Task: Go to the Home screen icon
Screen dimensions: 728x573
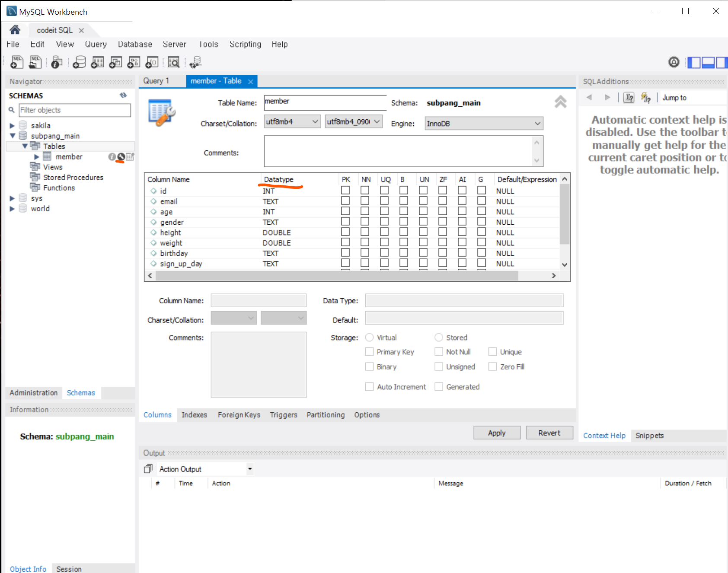Action: 15,30
